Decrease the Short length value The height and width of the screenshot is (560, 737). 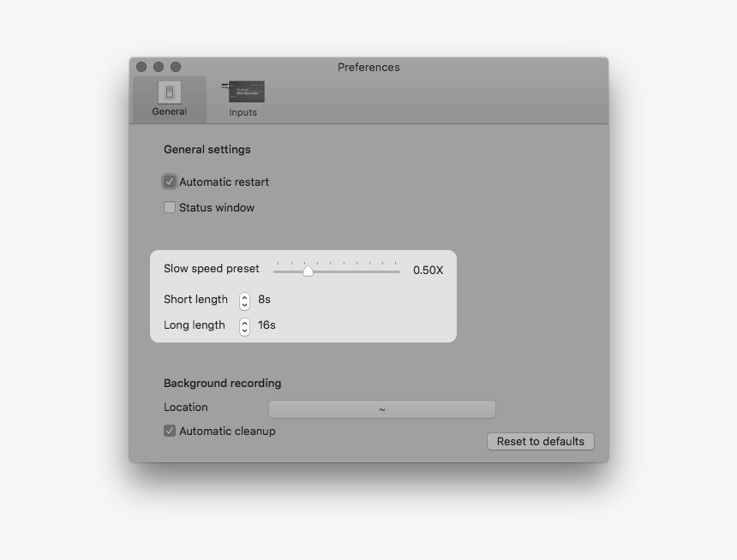tap(244, 305)
